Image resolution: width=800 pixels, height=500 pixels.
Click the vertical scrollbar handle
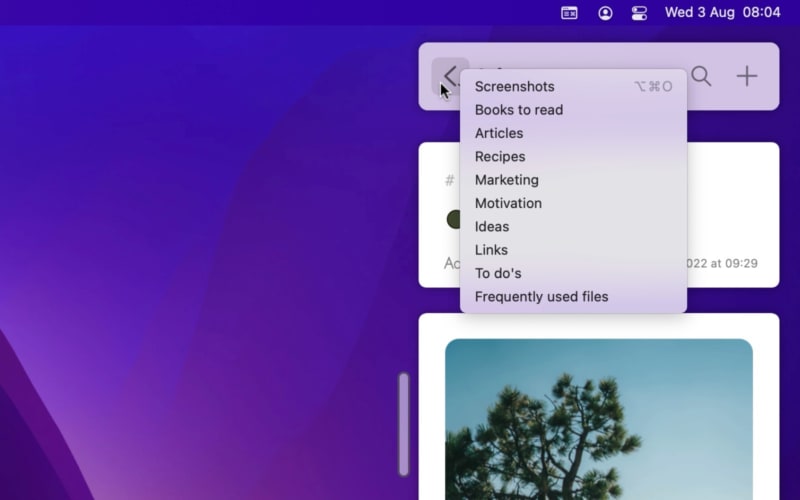coord(404,424)
